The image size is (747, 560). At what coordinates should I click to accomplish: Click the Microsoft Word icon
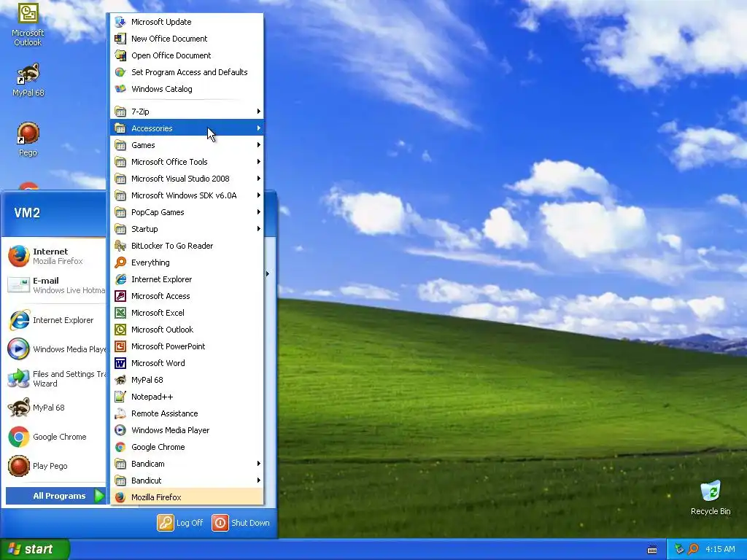tap(120, 363)
